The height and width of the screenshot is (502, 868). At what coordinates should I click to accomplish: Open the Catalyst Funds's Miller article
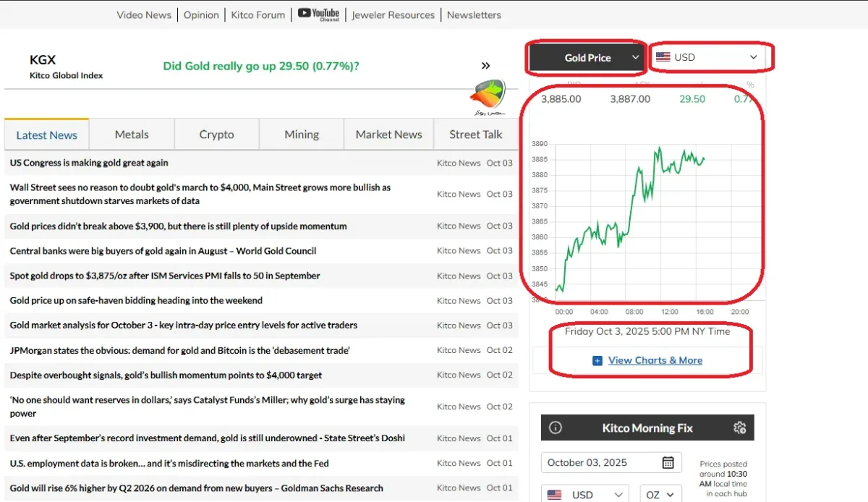pos(208,407)
